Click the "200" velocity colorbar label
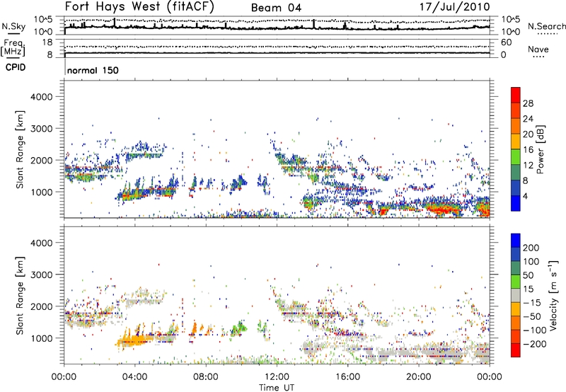566x392 pixels. pos(531,248)
